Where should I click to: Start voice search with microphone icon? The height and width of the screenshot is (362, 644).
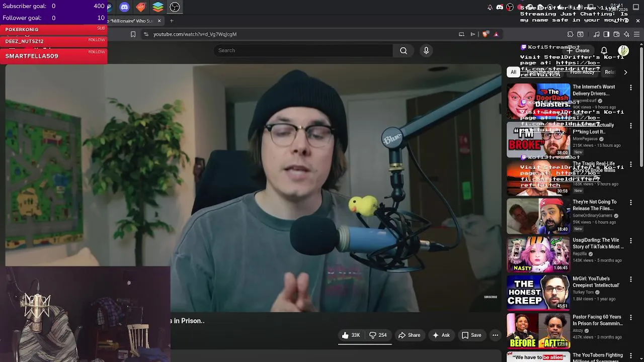tap(426, 50)
